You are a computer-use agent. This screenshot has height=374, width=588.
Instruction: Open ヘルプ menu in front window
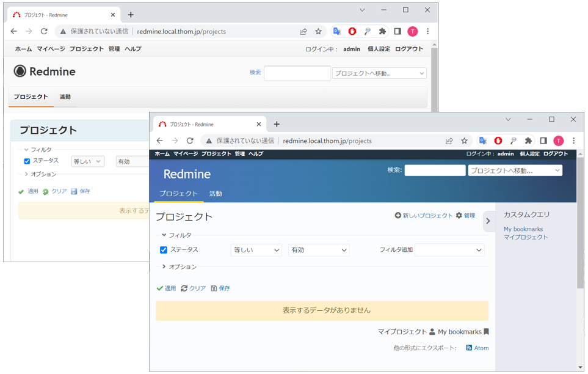pyautogui.click(x=256, y=153)
